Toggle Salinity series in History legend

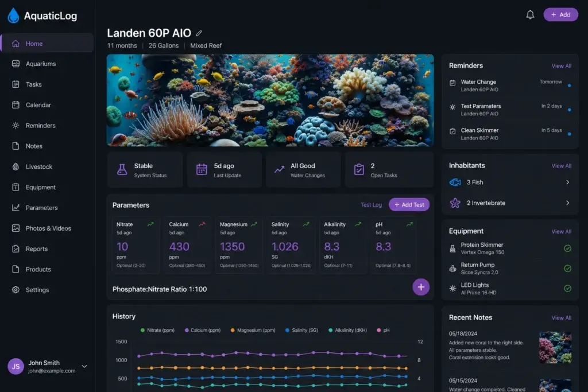301,330
